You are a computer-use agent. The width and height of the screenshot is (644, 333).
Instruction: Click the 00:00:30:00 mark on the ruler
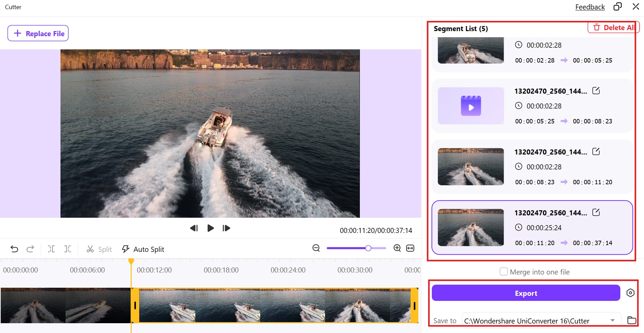point(355,270)
